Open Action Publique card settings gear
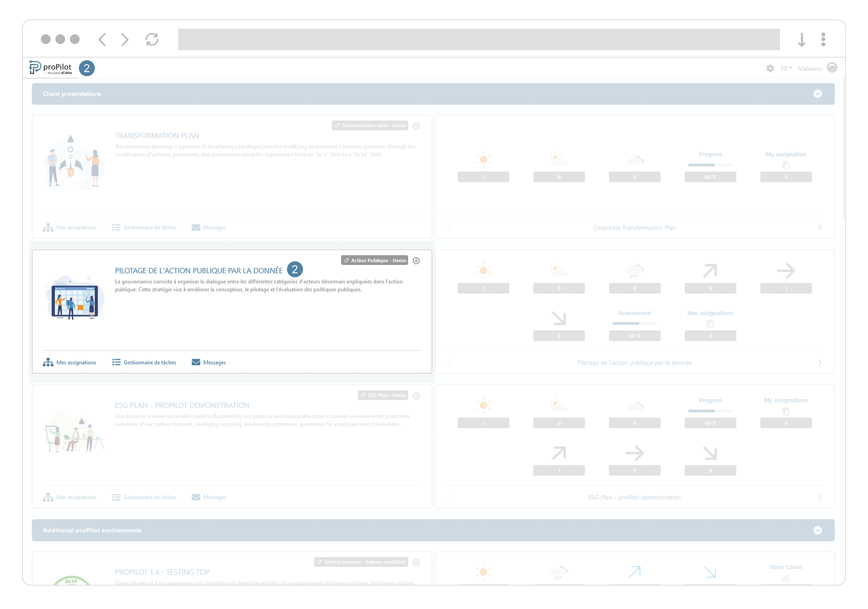 tap(416, 260)
